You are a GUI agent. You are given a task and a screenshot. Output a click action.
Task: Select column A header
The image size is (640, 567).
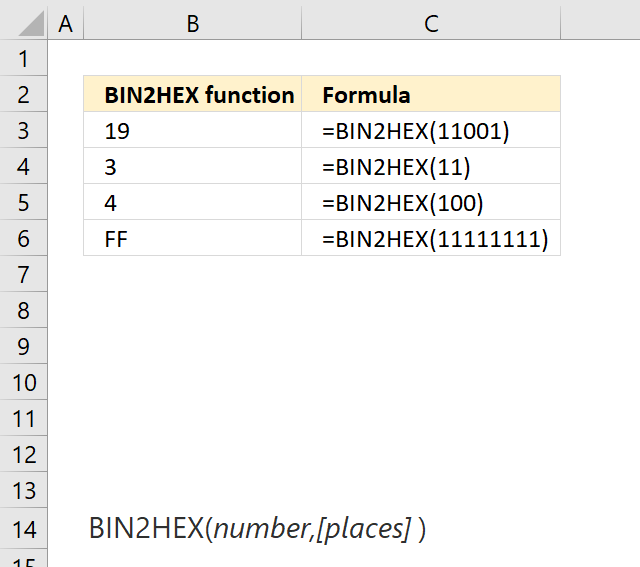66,23
